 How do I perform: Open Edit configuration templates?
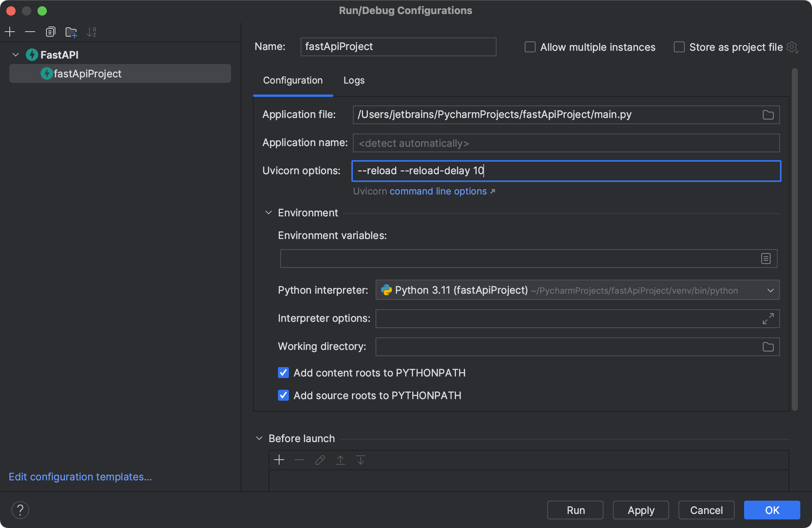pyautogui.click(x=80, y=477)
